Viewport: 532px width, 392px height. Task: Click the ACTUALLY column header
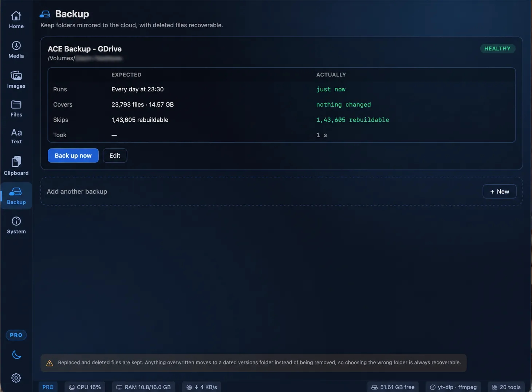331,75
